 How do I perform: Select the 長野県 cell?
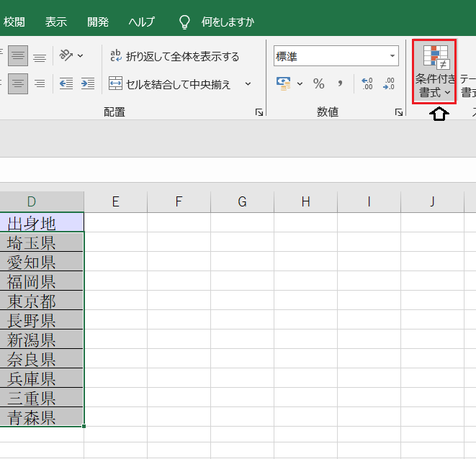click(42, 319)
